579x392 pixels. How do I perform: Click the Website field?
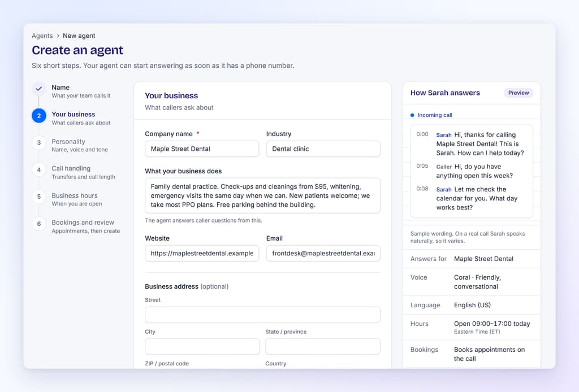click(x=202, y=254)
